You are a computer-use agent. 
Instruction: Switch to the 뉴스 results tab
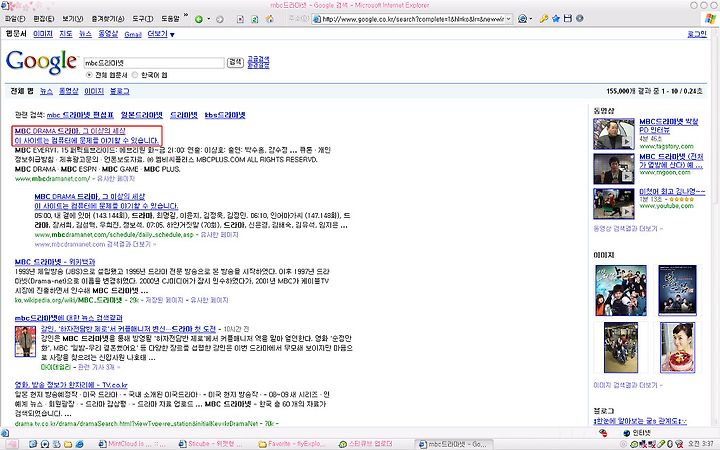coord(46,91)
